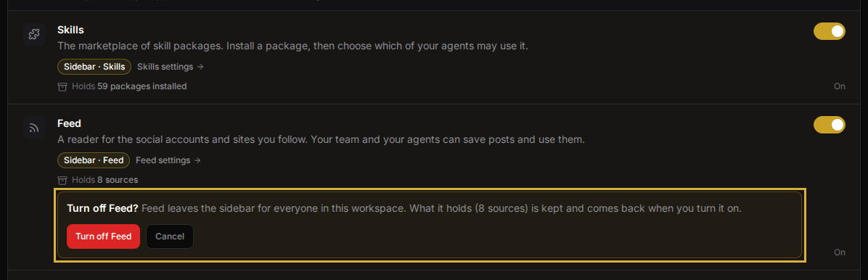868x280 pixels.
Task: Cancel the Turn off Feed prompt
Action: click(170, 236)
